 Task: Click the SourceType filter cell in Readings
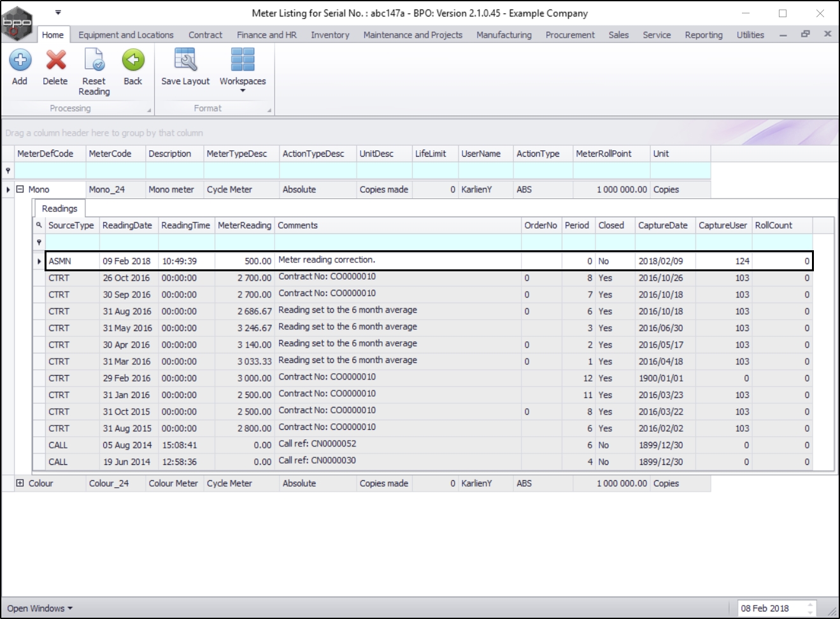(x=73, y=242)
